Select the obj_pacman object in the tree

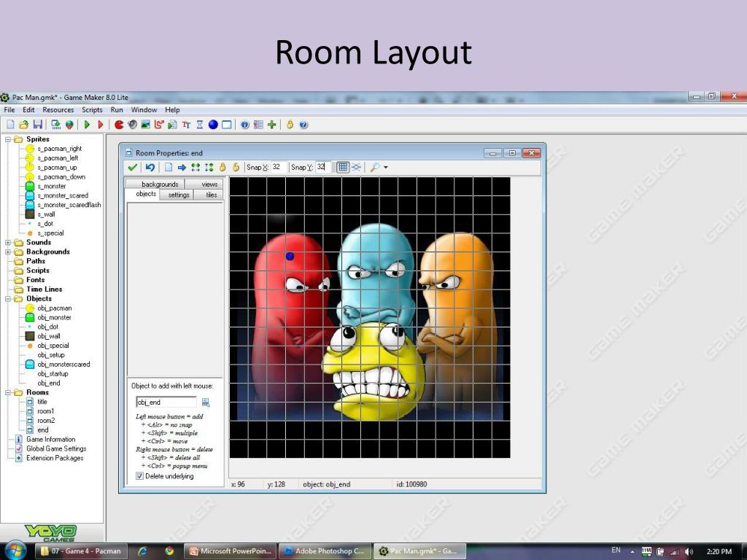click(x=54, y=308)
